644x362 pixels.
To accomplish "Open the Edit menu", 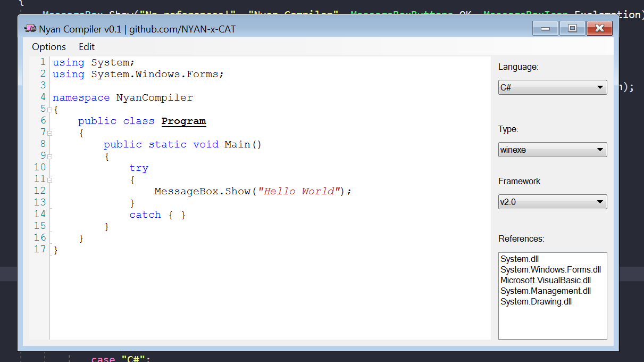I will (x=86, y=47).
